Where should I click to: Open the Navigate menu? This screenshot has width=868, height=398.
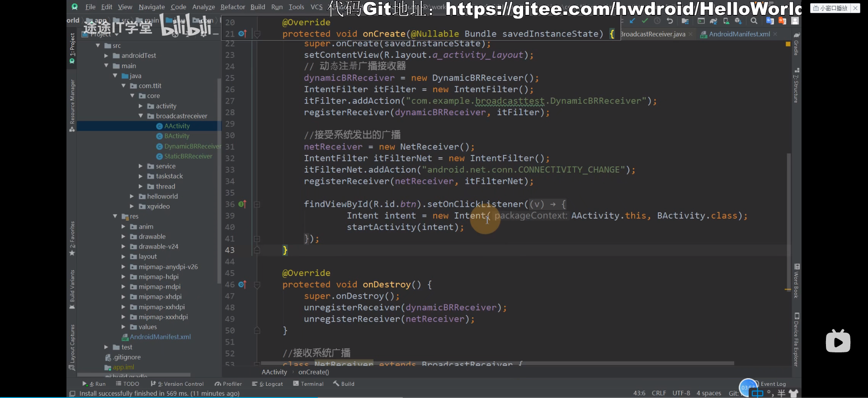click(x=152, y=7)
